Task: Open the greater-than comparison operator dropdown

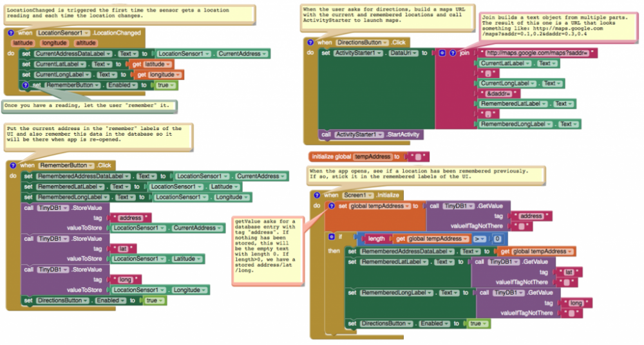Action: [480, 239]
